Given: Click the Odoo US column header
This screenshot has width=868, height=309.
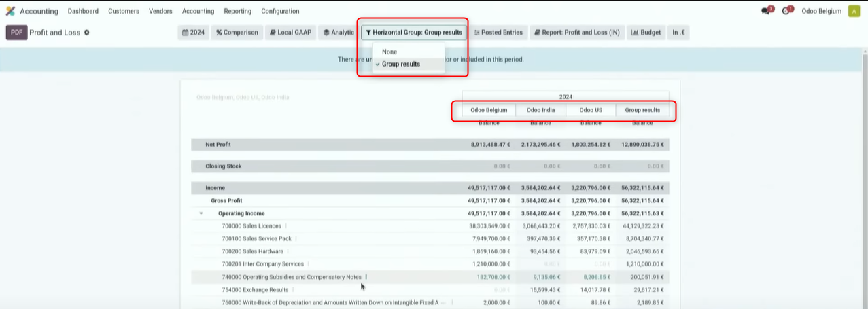Looking at the screenshot, I should [x=591, y=110].
